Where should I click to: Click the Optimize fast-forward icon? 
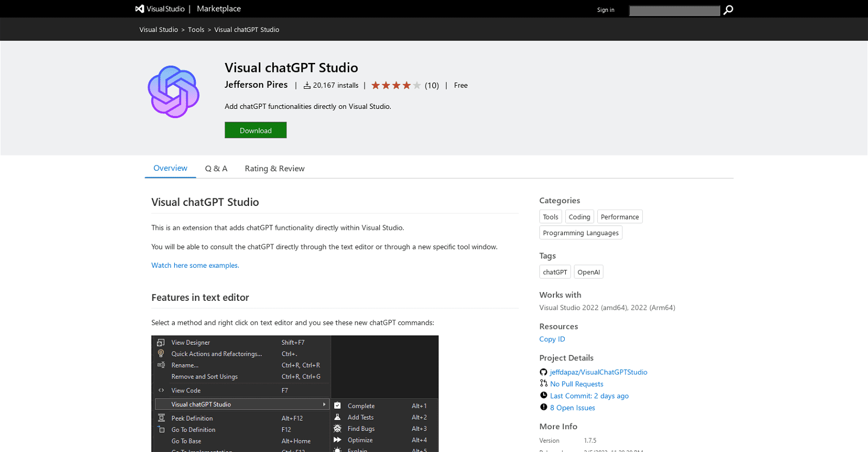(x=337, y=440)
